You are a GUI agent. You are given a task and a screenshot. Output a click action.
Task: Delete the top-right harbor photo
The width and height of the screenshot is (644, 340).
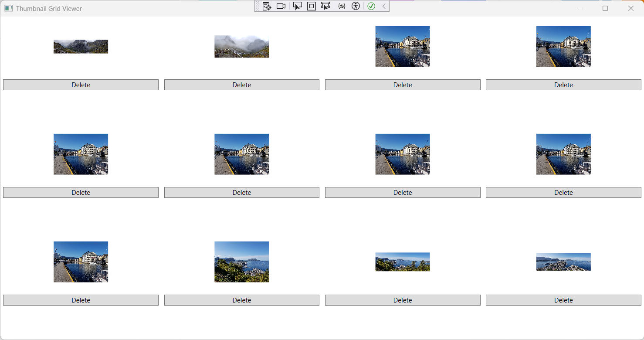tap(563, 85)
